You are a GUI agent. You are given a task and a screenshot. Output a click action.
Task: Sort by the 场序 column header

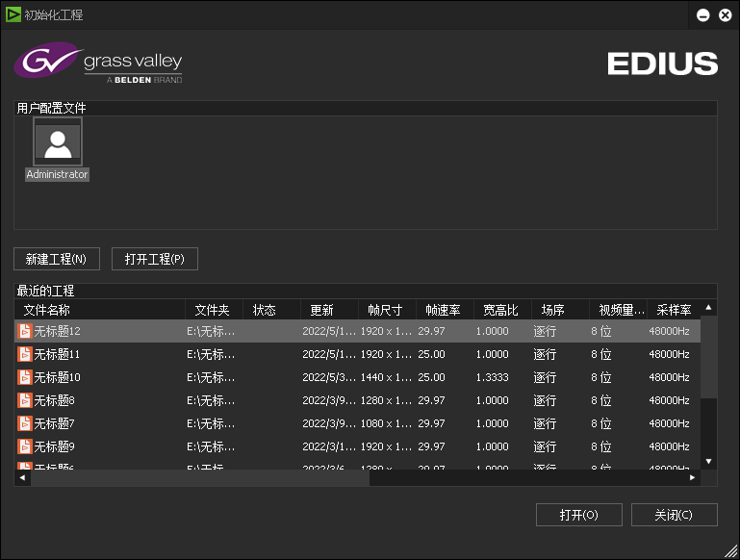[560, 310]
